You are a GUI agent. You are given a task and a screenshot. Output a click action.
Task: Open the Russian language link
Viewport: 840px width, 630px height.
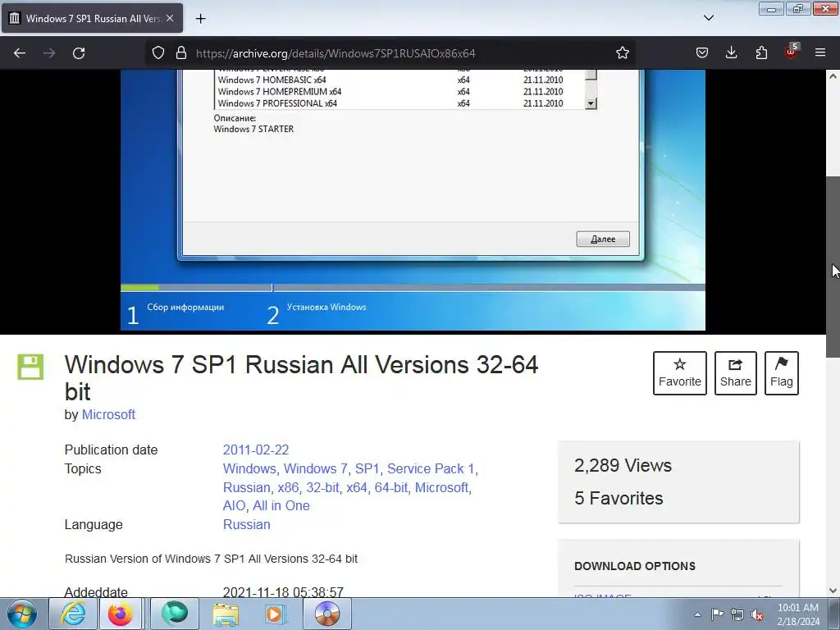click(x=246, y=524)
